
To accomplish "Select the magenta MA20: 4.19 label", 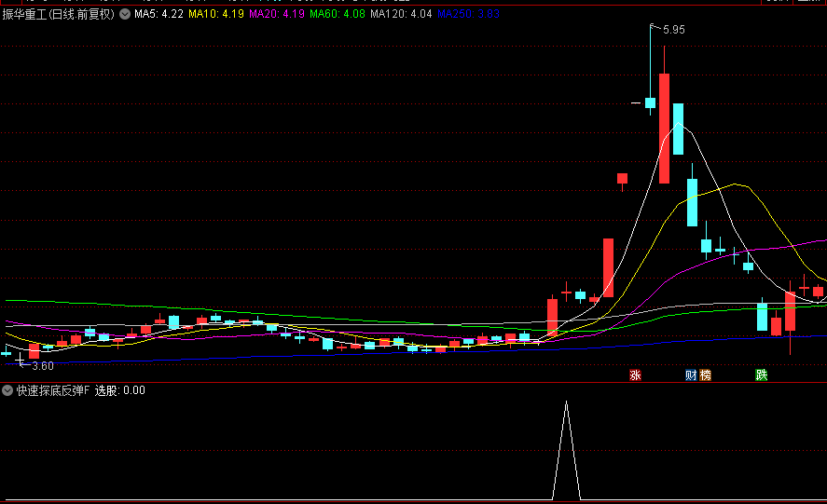I will [277, 14].
